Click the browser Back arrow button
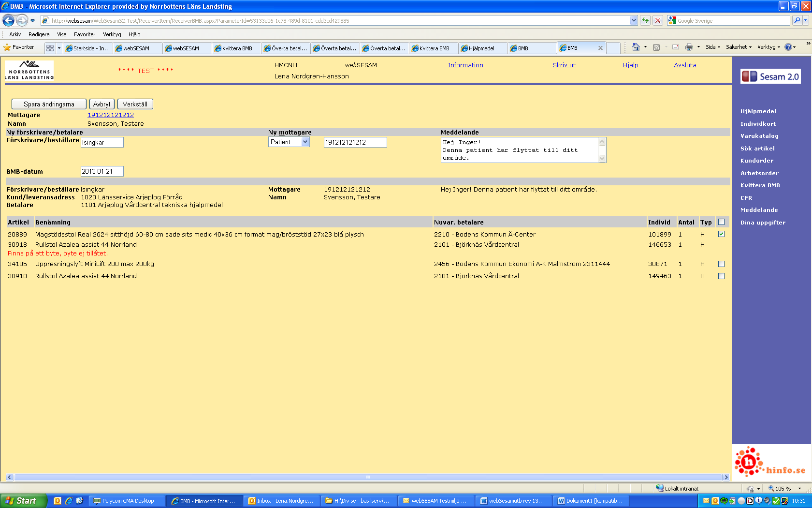 point(8,20)
